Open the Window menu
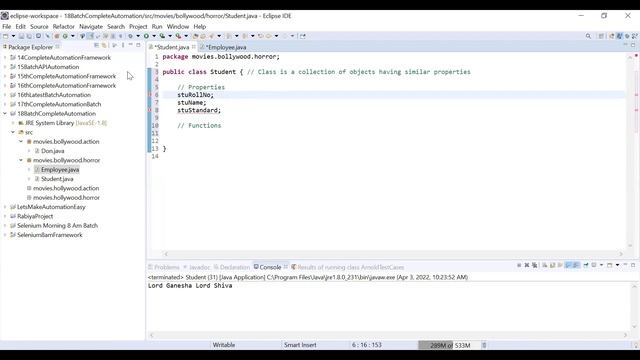The image size is (640, 360). (x=178, y=27)
